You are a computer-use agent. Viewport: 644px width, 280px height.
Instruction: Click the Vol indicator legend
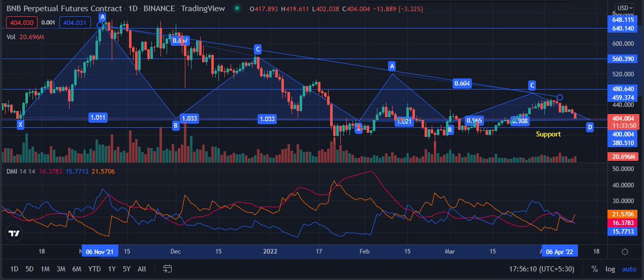tap(25, 37)
